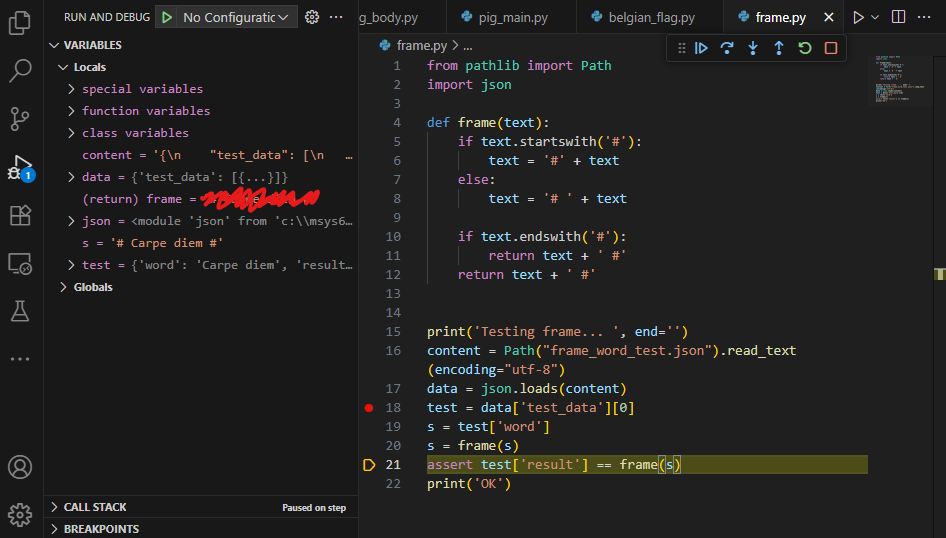The height and width of the screenshot is (538, 946).
Task: Expand the BREAKPOINTS section
Action: click(54, 529)
